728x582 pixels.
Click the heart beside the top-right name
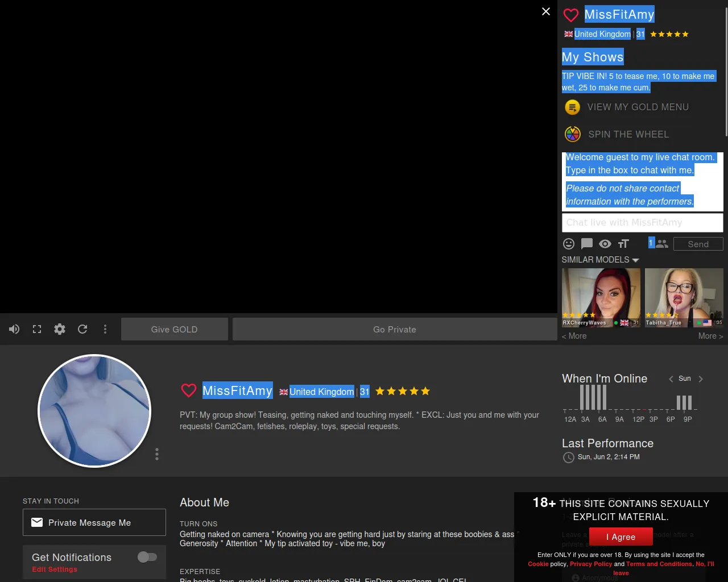coord(571,15)
